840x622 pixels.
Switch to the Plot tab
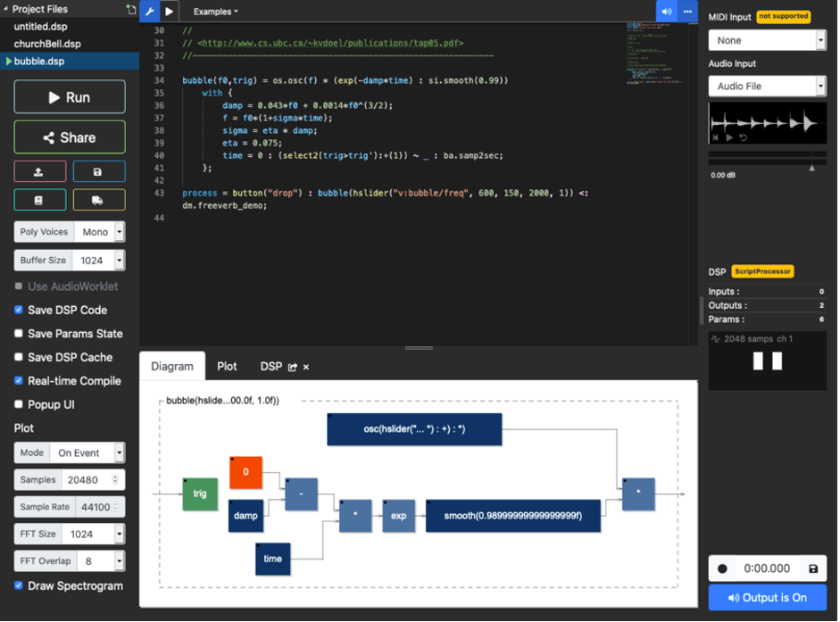click(x=227, y=367)
